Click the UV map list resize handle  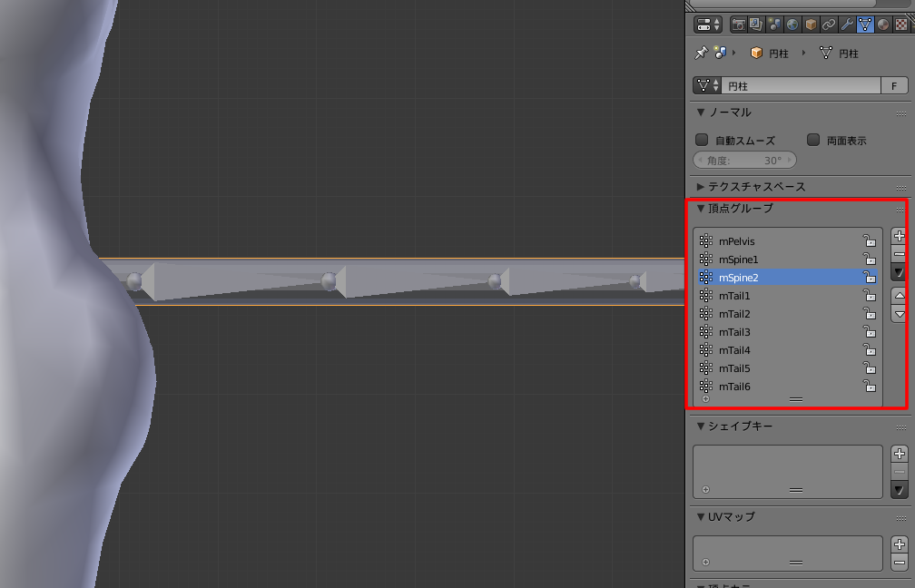point(796,563)
